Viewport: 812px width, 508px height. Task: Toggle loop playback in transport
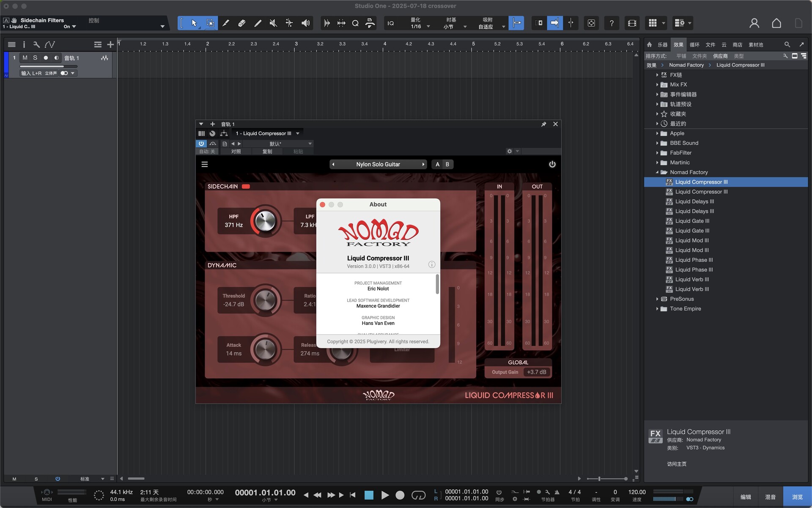click(418, 495)
